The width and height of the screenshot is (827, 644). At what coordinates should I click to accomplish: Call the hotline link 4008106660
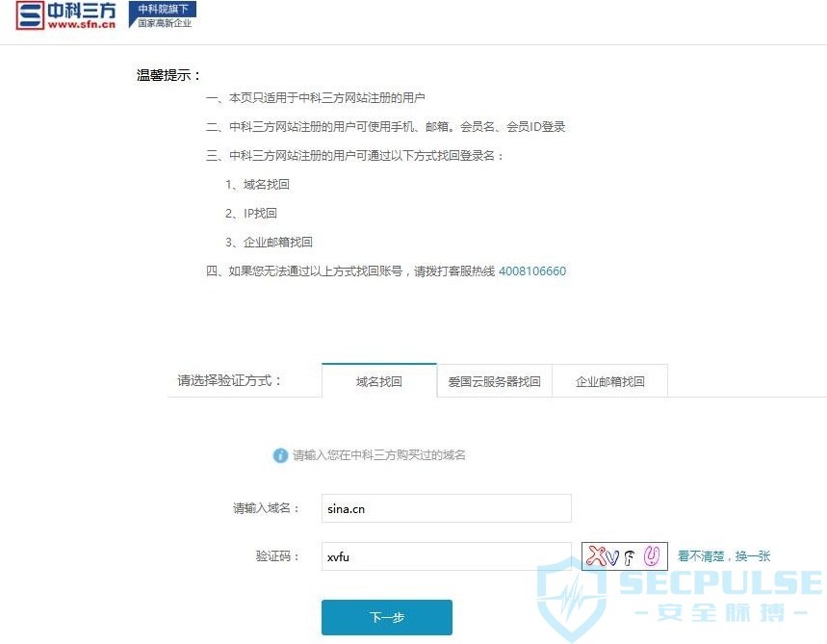532,271
